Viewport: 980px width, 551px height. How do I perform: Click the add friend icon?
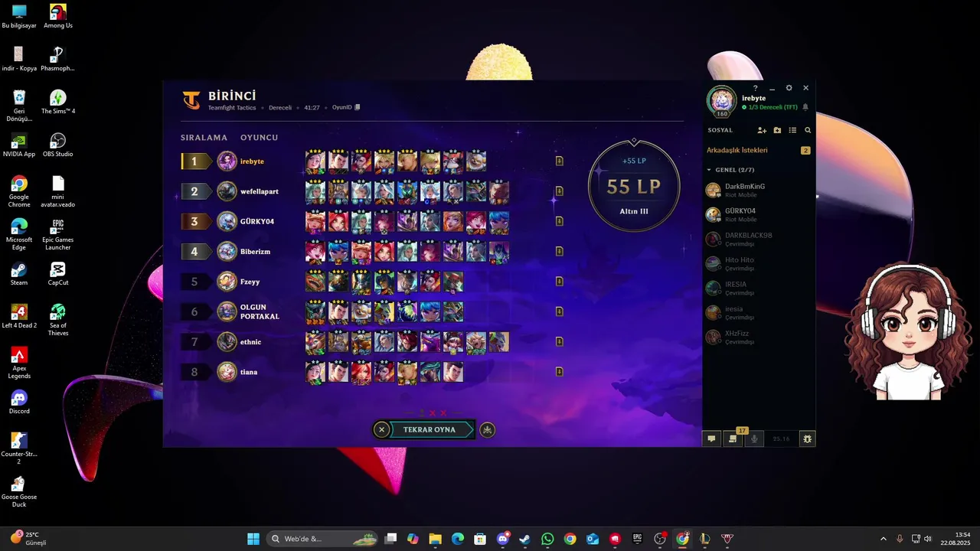[762, 130]
